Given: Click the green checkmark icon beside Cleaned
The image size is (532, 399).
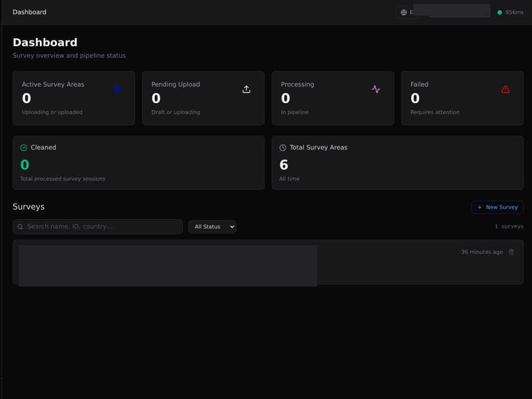Looking at the screenshot, I should 24,147.
